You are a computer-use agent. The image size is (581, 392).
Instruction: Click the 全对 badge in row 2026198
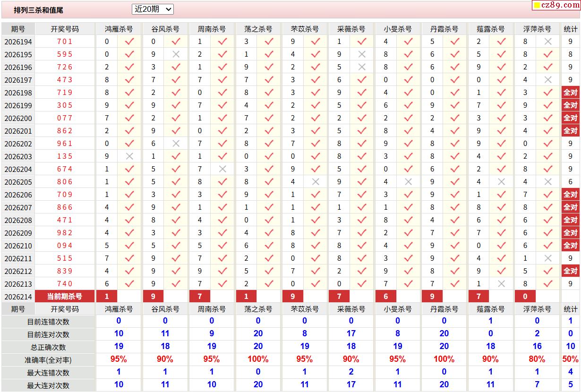point(571,93)
